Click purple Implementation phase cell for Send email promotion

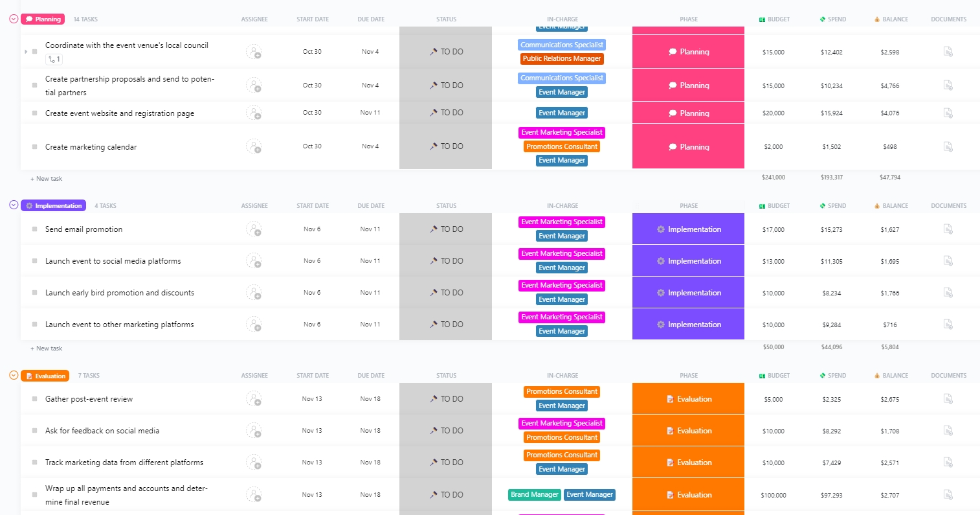pyautogui.click(x=688, y=229)
